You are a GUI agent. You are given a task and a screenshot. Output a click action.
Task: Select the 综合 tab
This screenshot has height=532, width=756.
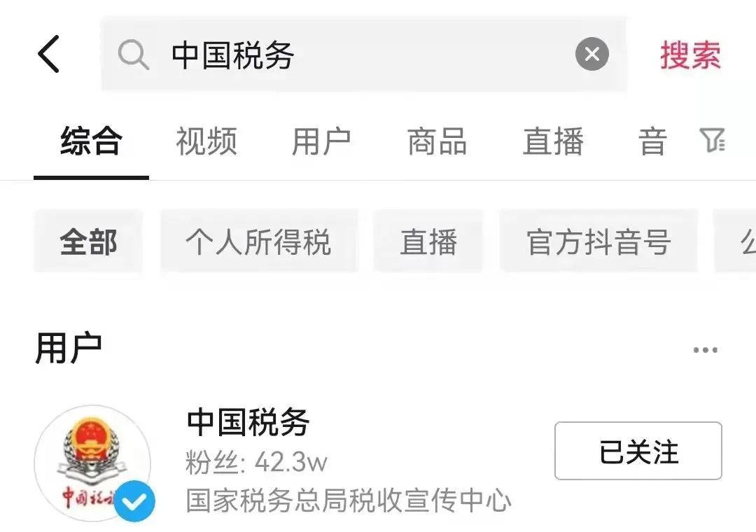tap(91, 141)
